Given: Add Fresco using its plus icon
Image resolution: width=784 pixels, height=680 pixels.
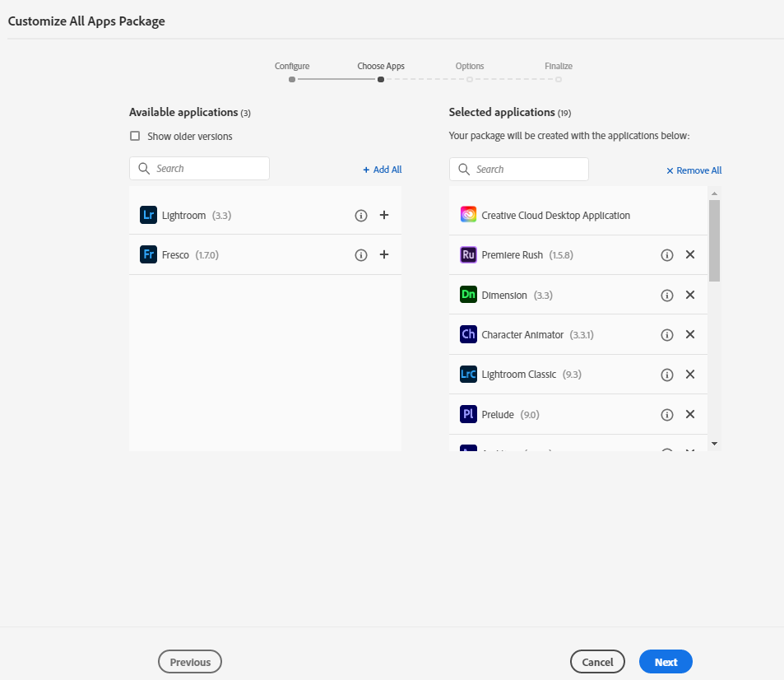Looking at the screenshot, I should pyautogui.click(x=383, y=254).
